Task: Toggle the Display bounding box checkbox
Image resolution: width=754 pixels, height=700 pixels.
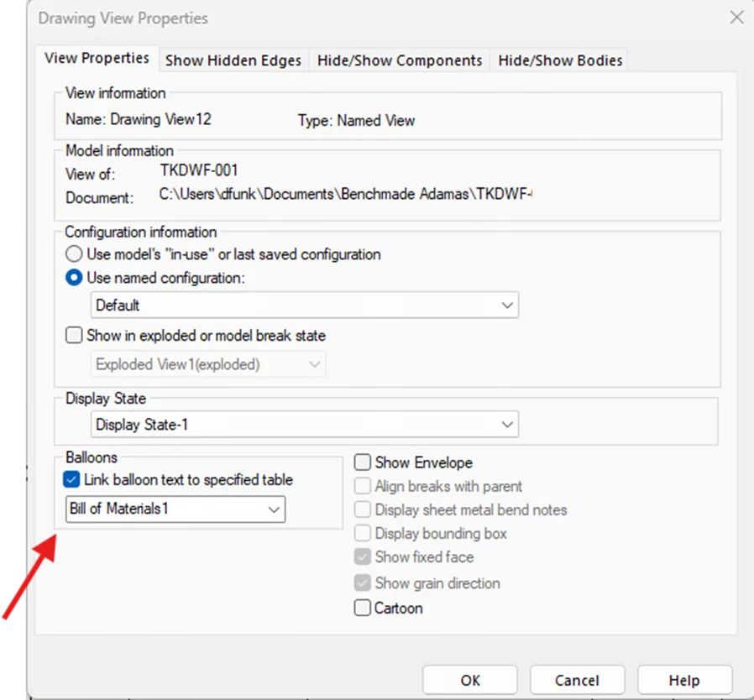Action: point(362,533)
